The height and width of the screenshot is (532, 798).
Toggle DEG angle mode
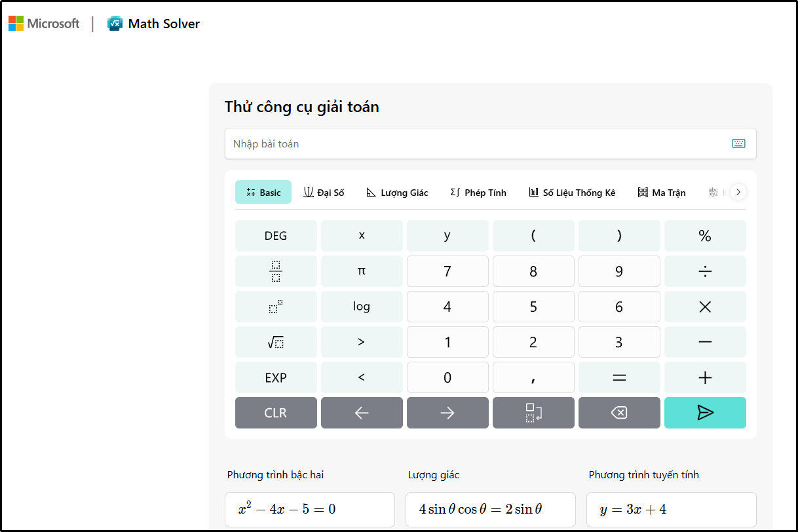276,235
